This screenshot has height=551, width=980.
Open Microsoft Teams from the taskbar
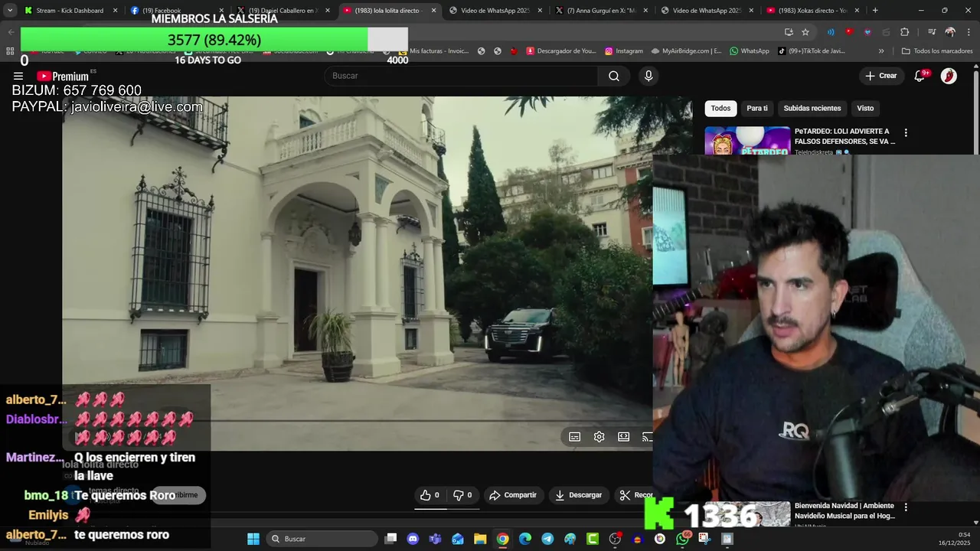pyautogui.click(x=435, y=539)
